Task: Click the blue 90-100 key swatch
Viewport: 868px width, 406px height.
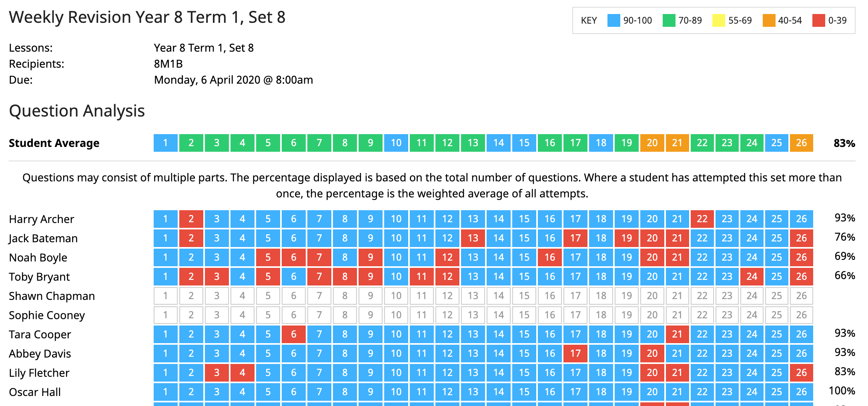Action: 613,20
